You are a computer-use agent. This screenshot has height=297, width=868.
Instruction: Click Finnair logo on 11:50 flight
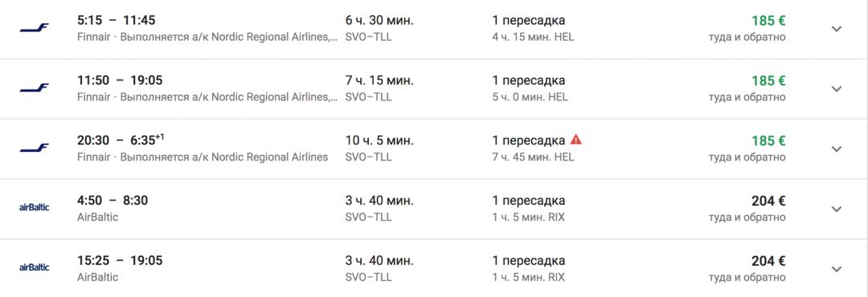click(35, 88)
